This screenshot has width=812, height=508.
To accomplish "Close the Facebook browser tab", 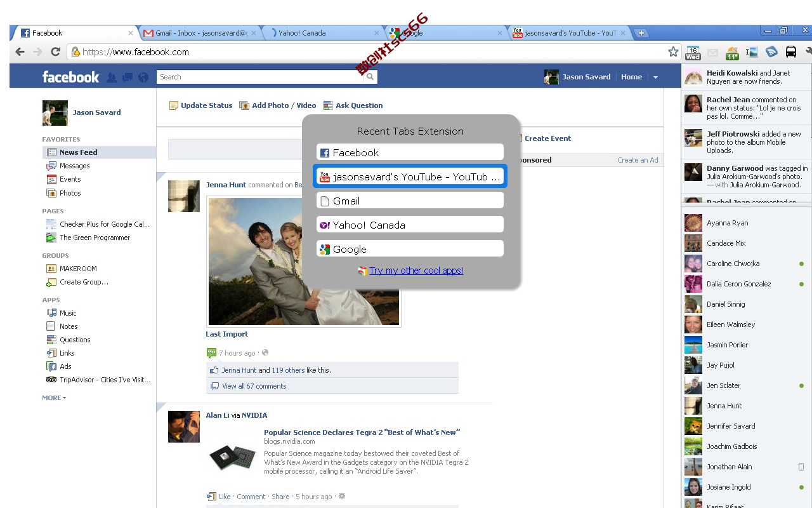I will (x=131, y=33).
